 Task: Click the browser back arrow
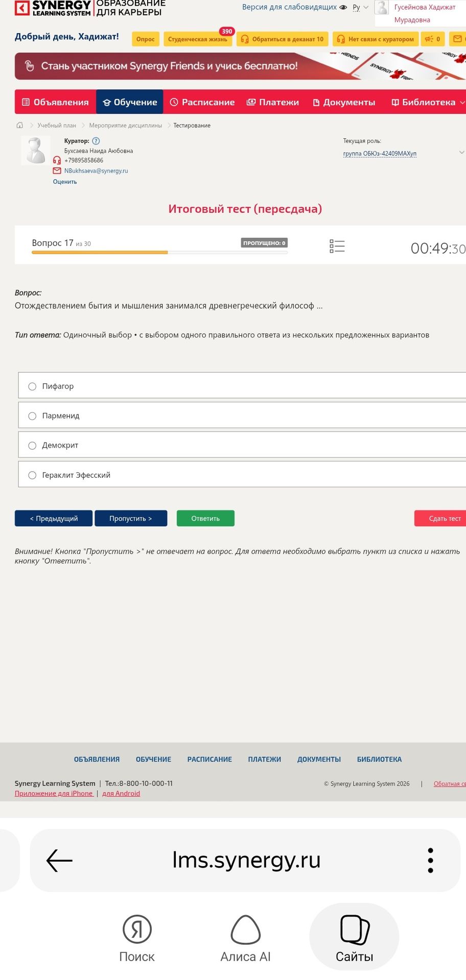pos(59,860)
